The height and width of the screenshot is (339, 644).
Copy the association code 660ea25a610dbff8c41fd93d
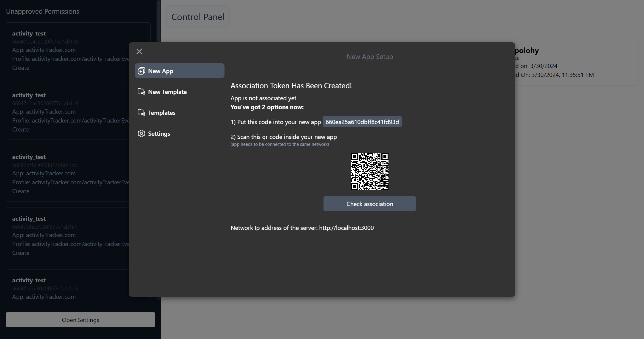tap(362, 122)
